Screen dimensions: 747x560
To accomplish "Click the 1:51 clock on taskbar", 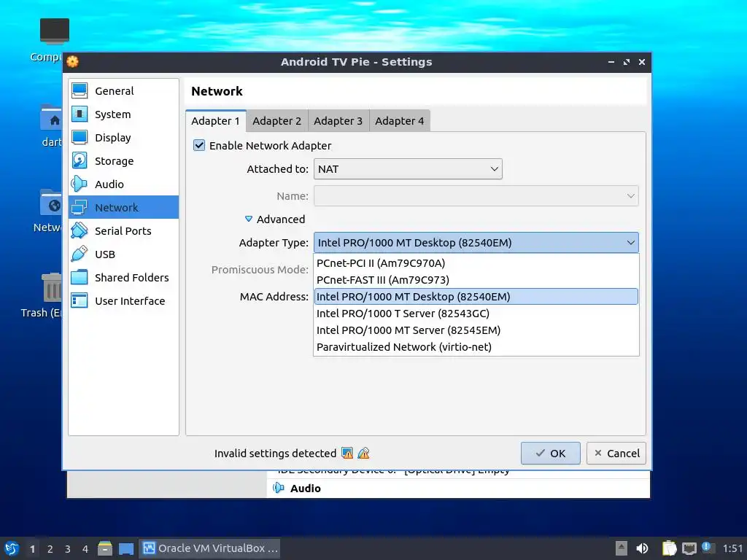I will [732, 548].
